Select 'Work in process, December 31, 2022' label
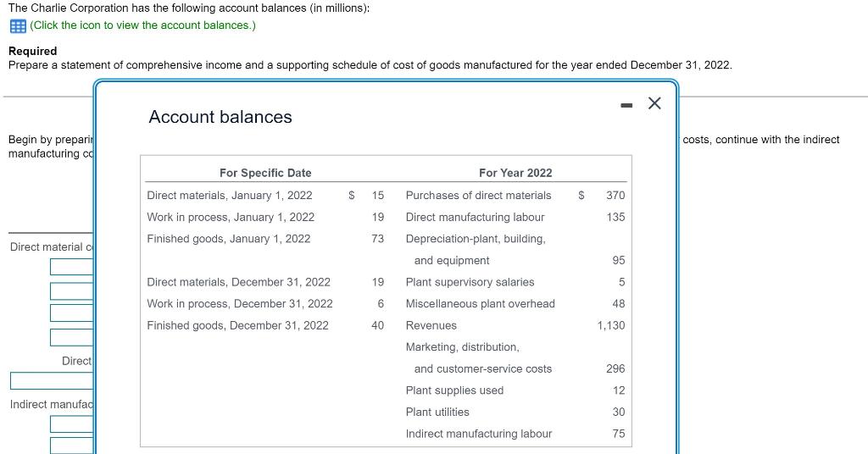Screen dimensions: 868x454 [240, 303]
